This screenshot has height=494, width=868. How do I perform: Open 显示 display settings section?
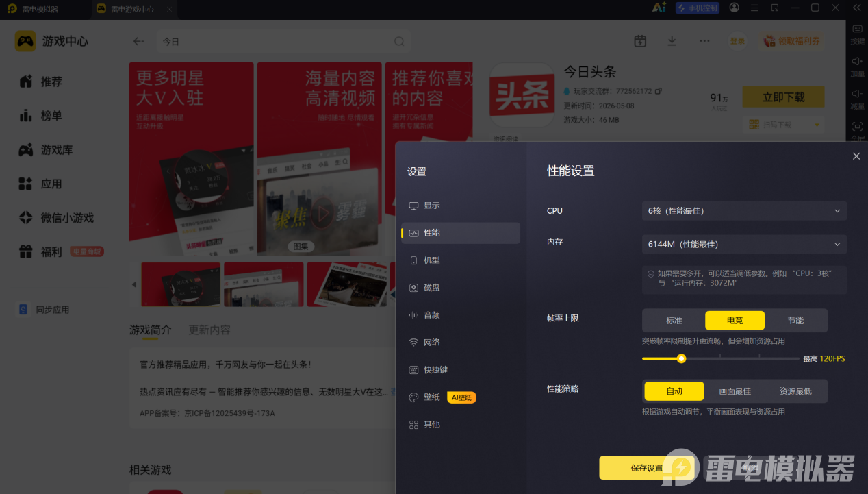coord(460,206)
